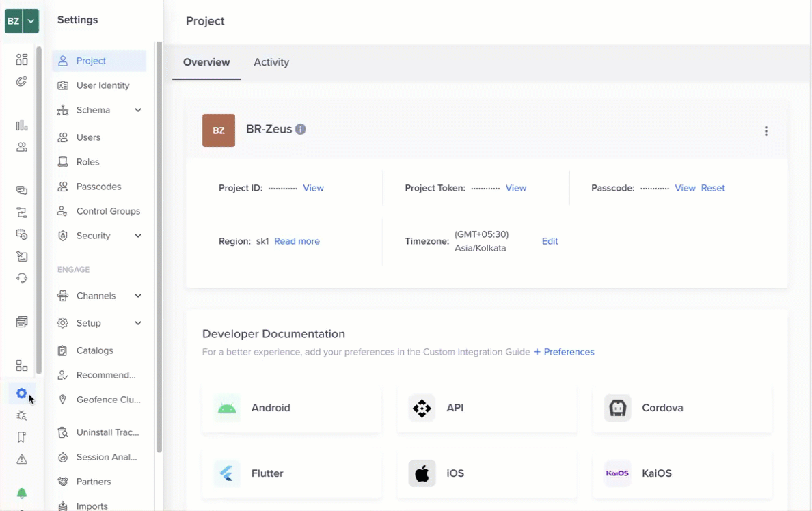Switch to the Activity tab
The image size is (812, 511).
click(x=271, y=62)
